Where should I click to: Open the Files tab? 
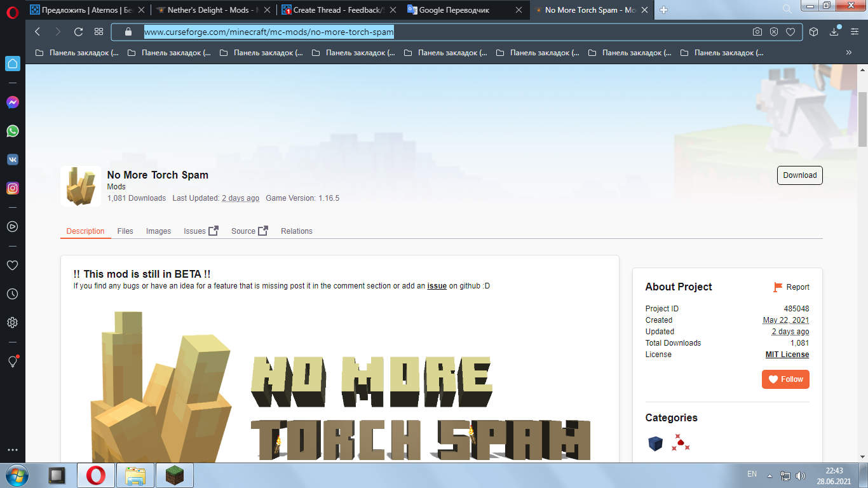(x=125, y=231)
